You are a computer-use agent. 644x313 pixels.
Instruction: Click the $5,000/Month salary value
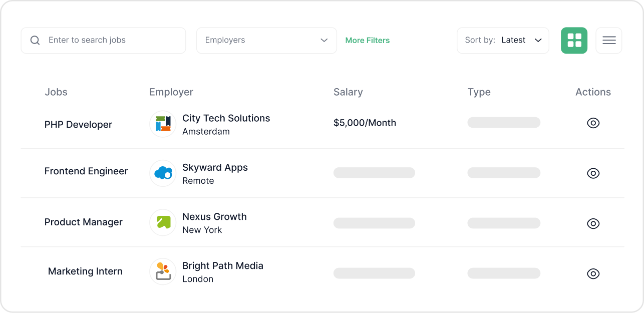[365, 123]
